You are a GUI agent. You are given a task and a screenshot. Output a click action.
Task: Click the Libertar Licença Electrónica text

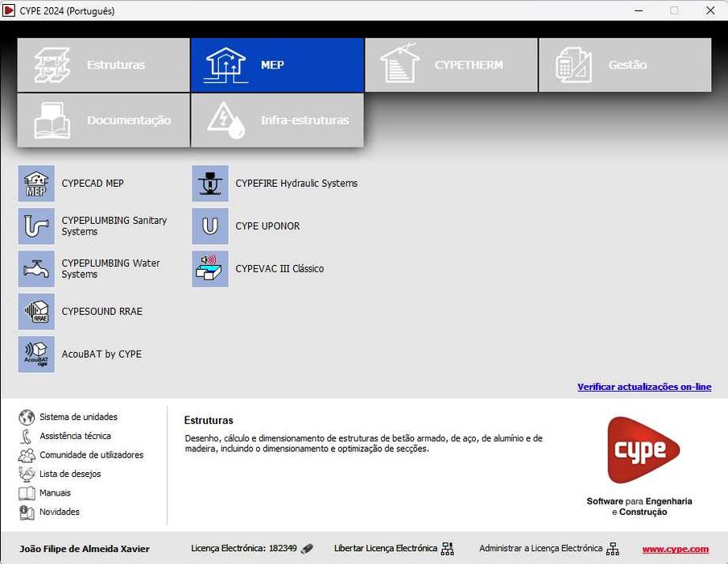pyautogui.click(x=386, y=548)
